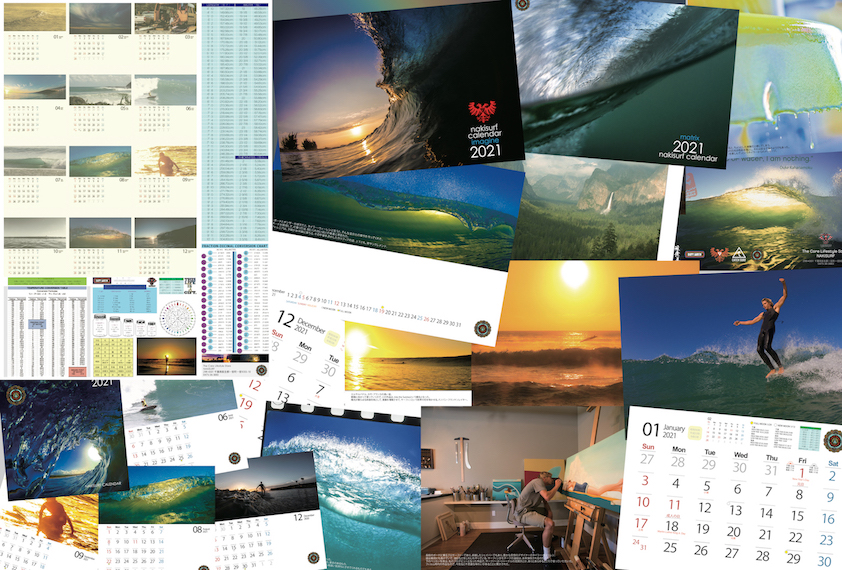Screen dimensions: 842x570
Task: Click date 16 on the January 2021 page
Action: [829, 518]
